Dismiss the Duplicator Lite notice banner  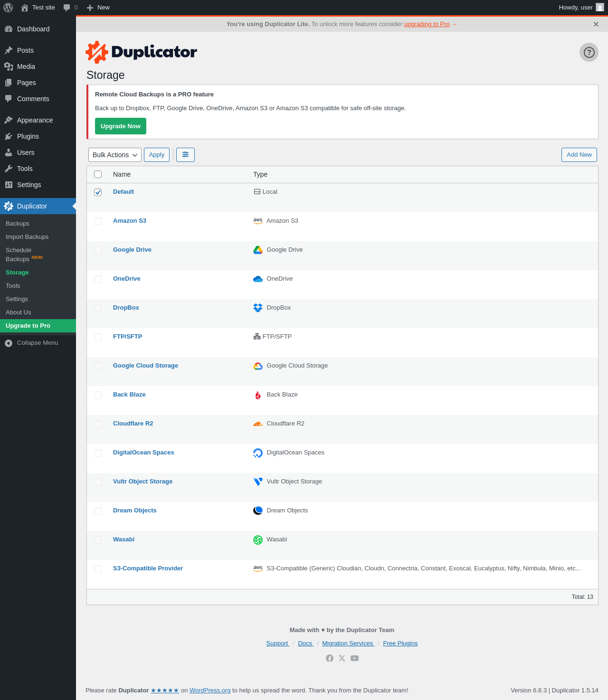point(596,24)
